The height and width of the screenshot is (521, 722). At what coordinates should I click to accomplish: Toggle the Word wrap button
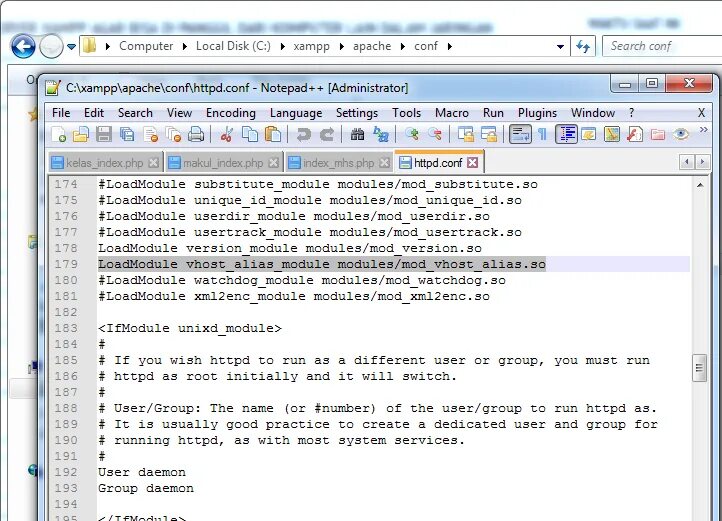(x=520, y=135)
